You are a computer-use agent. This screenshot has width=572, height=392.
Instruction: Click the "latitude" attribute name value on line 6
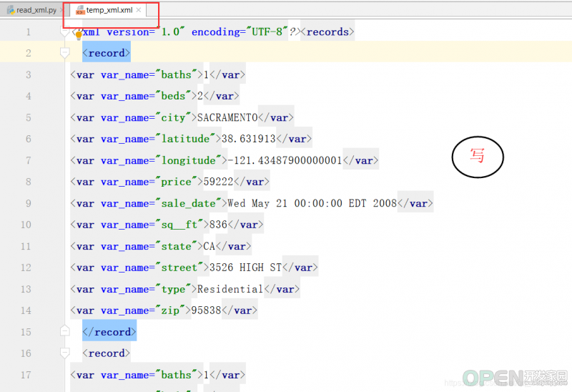click(186, 139)
